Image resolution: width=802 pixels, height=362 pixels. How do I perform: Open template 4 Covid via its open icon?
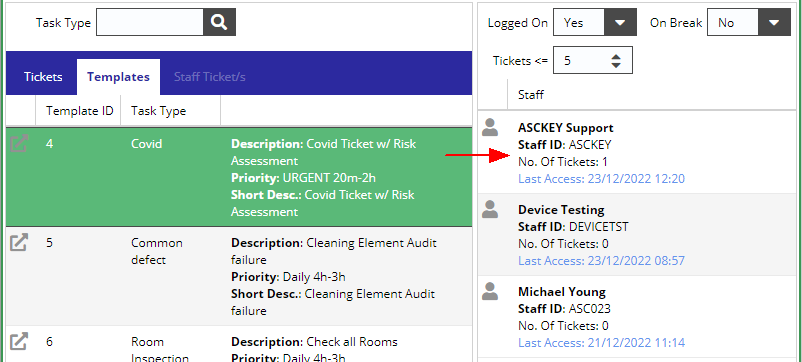[x=19, y=144]
